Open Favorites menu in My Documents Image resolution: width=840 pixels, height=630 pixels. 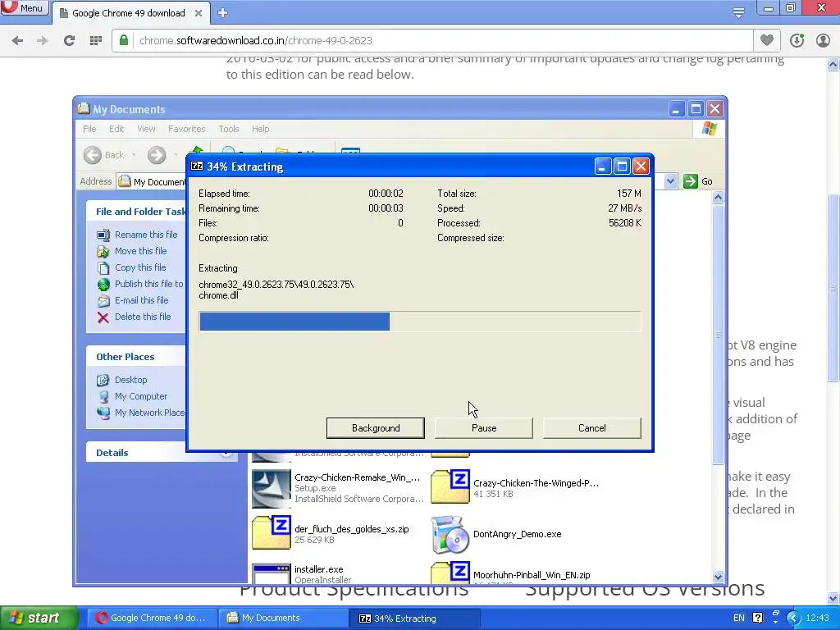pyautogui.click(x=186, y=129)
